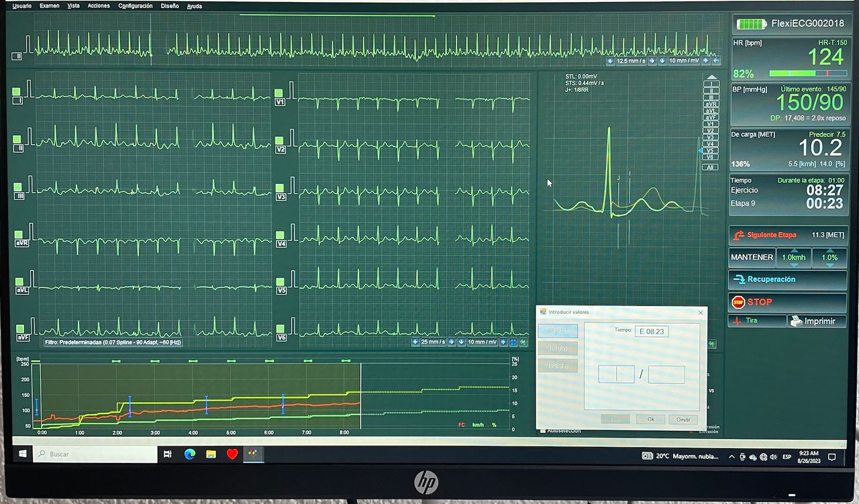Confirm values with the Ok button
859x504 pixels.
coord(650,419)
